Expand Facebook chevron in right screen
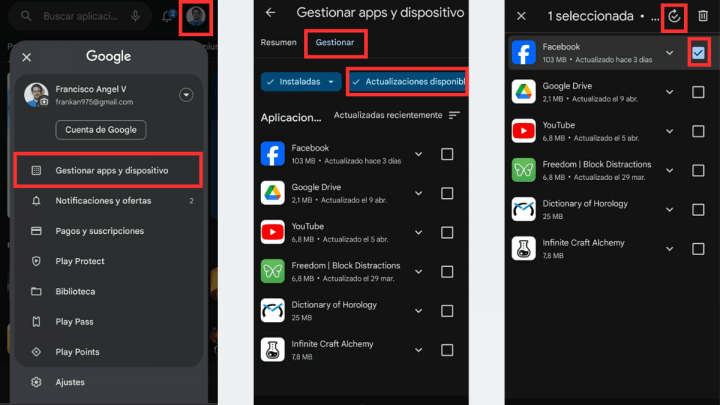 669,53
